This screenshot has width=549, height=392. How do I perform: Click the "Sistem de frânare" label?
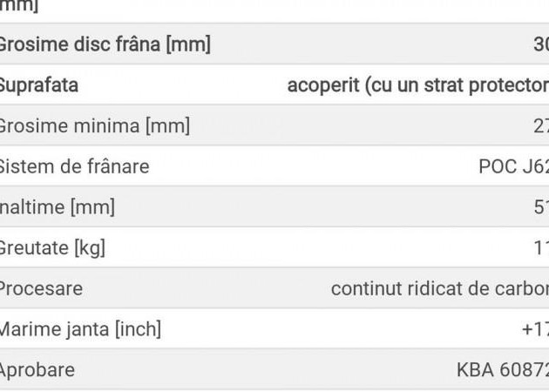point(74,166)
